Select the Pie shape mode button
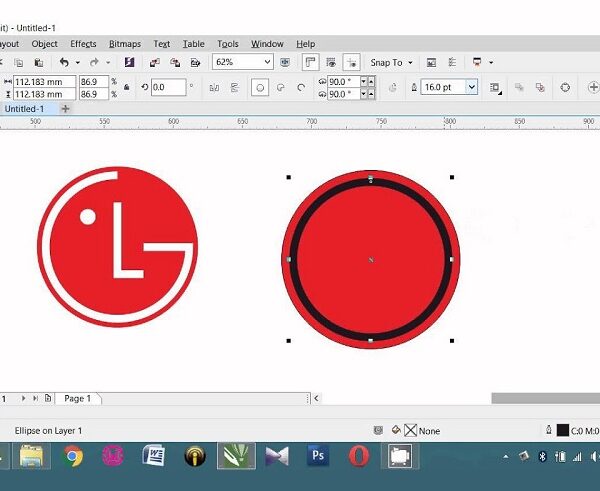 pyautogui.click(x=280, y=88)
